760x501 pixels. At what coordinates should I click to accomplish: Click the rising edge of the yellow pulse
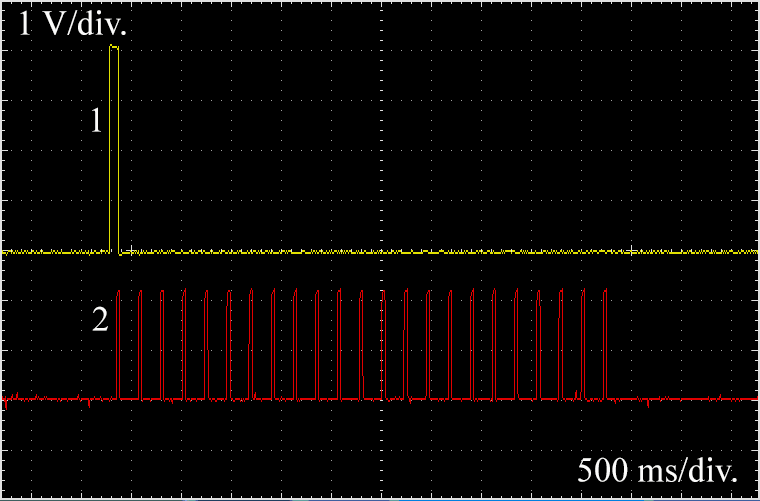coord(110,150)
